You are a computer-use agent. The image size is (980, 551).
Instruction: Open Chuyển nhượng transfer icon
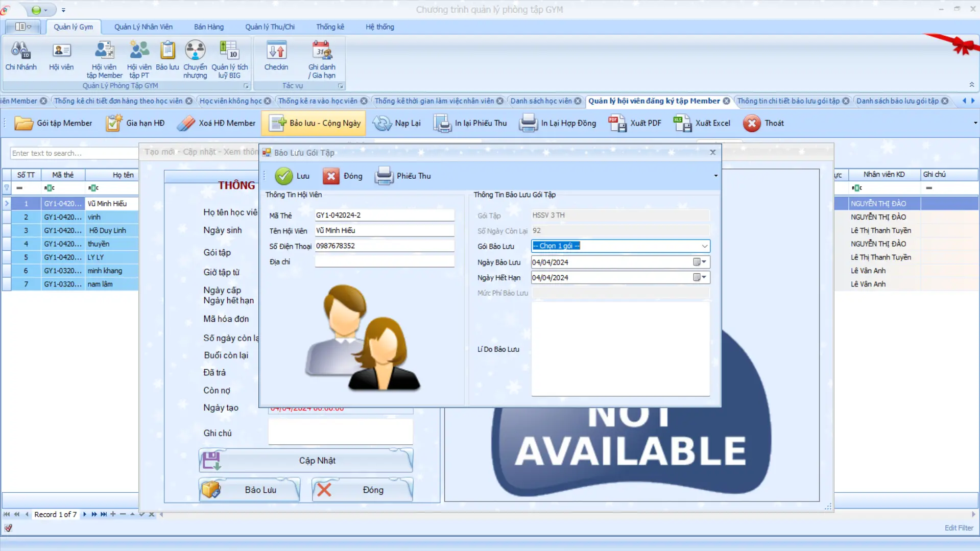pos(195,51)
